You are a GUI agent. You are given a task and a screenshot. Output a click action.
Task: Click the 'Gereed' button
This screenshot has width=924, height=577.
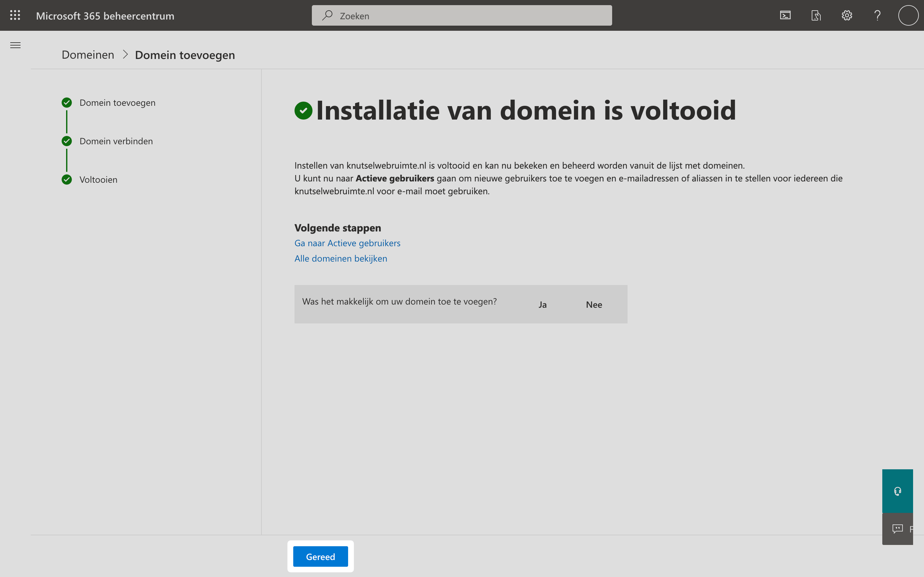[320, 556]
